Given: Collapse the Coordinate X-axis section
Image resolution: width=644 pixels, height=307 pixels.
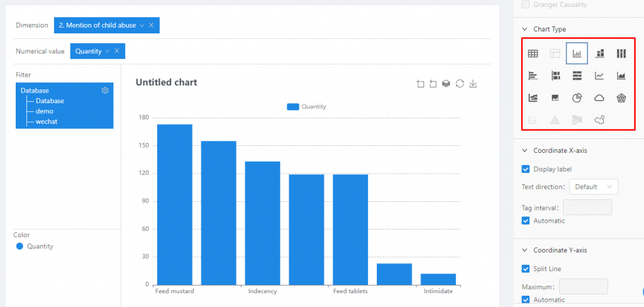Looking at the screenshot, I should pyautogui.click(x=525, y=150).
